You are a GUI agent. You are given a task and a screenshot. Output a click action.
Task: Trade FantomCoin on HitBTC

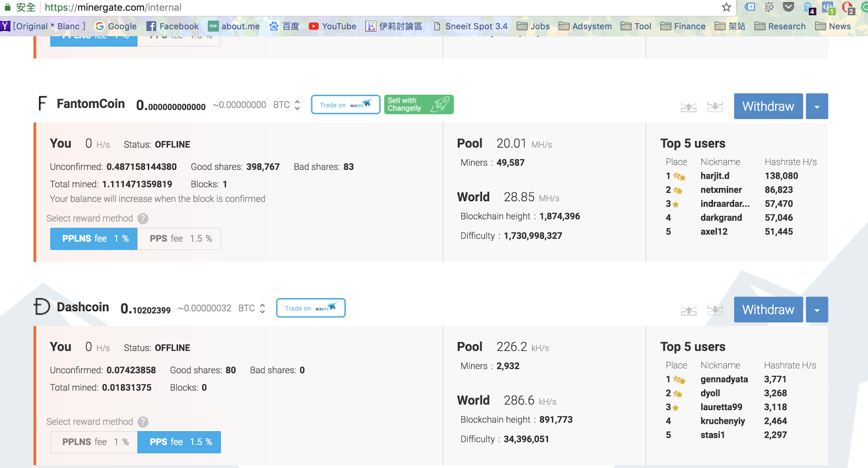346,105
